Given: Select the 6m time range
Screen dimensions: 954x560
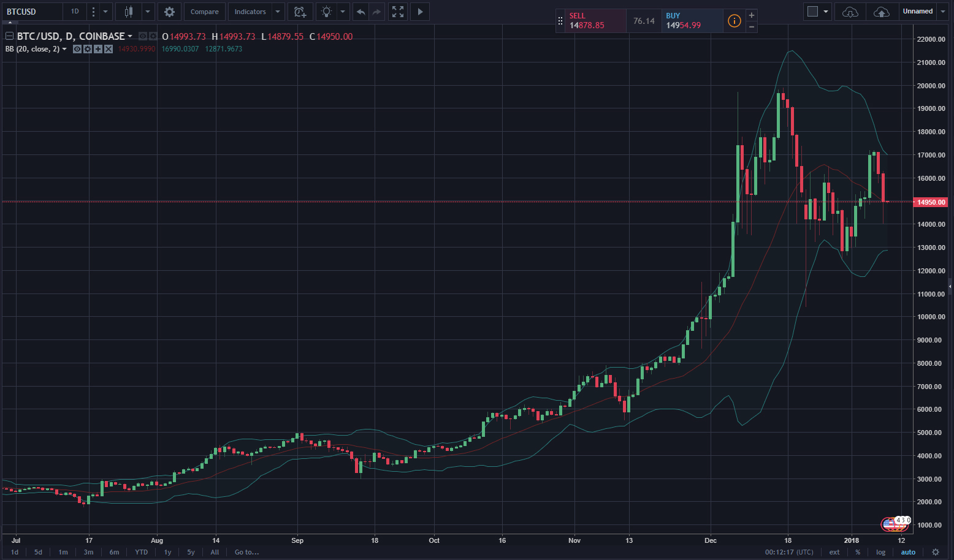Looking at the screenshot, I should [x=114, y=552].
